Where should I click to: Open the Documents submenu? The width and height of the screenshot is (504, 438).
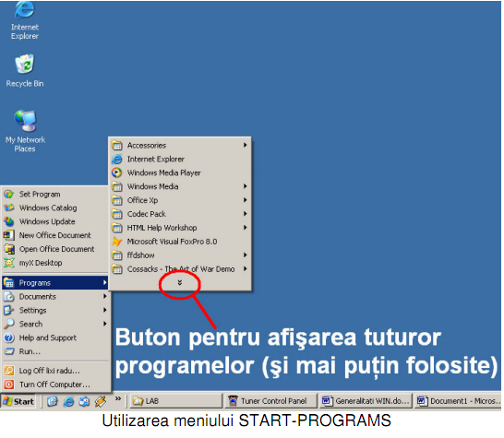pyautogui.click(x=56, y=297)
